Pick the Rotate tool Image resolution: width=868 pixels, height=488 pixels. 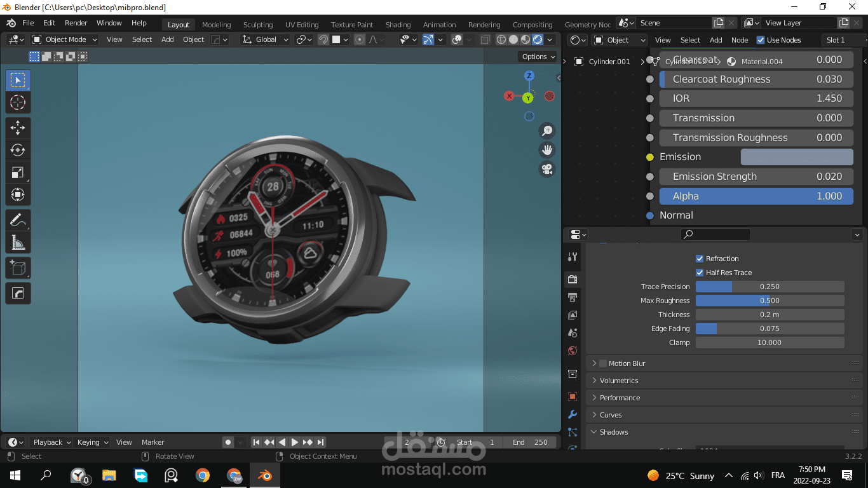click(x=18, y=150)
